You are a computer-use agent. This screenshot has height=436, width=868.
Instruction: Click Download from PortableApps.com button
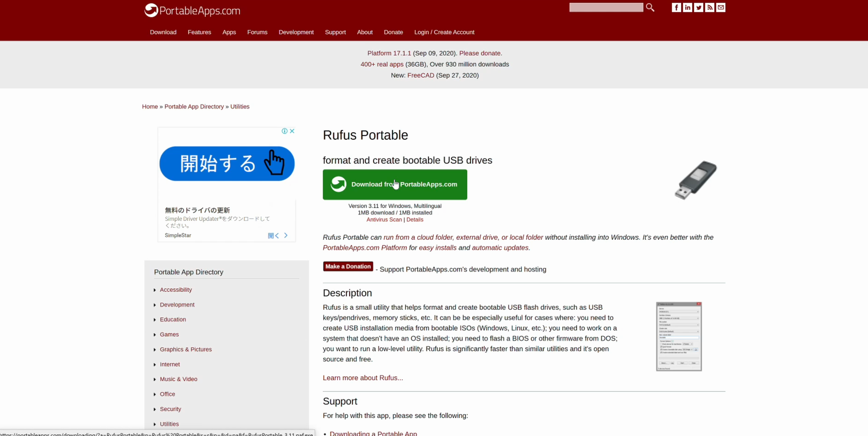pyautogui.click(x=395, y=184)
